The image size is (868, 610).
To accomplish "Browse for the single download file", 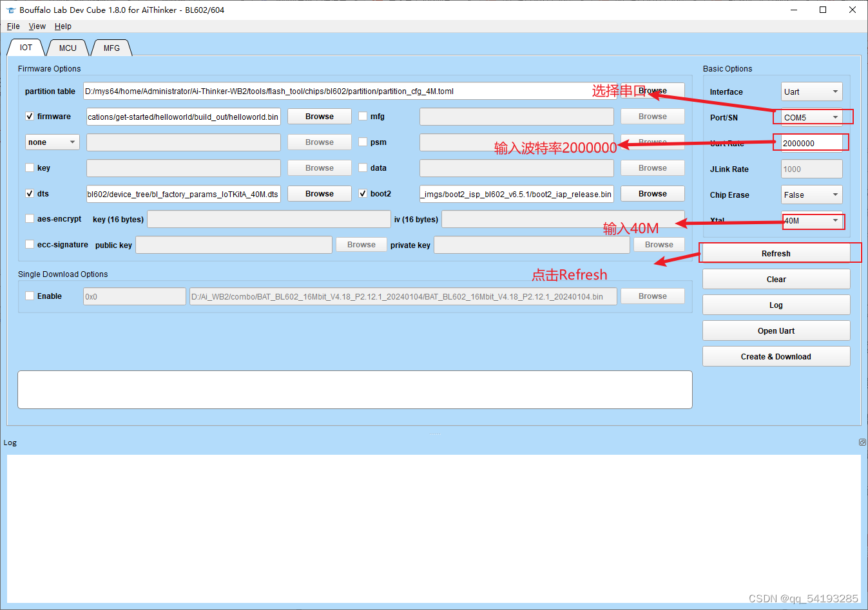I will click(x=653, y=296).
